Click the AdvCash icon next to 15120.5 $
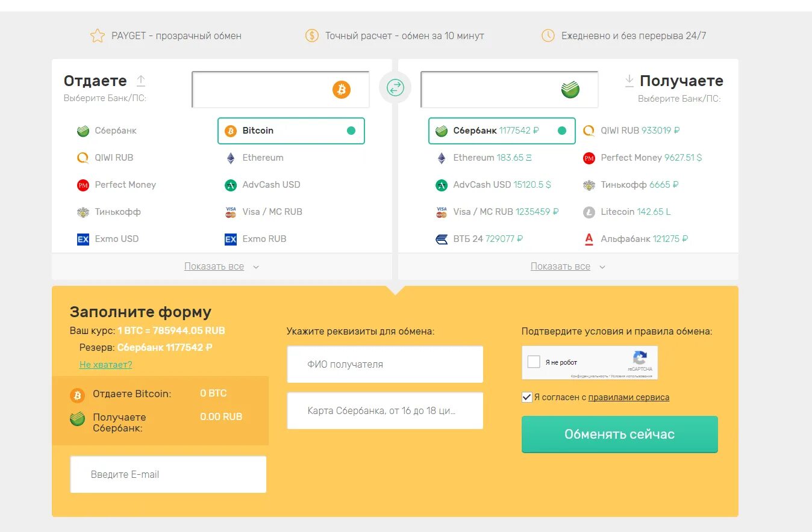The width and height of the screenshot is (812, 532). 442,185
